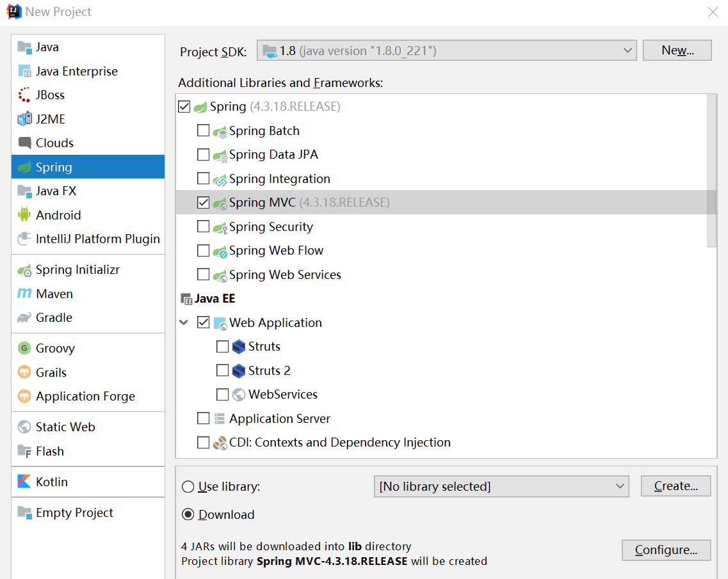Click the Spring Web Flow row label
728x579 pixels.
point(276,251)
